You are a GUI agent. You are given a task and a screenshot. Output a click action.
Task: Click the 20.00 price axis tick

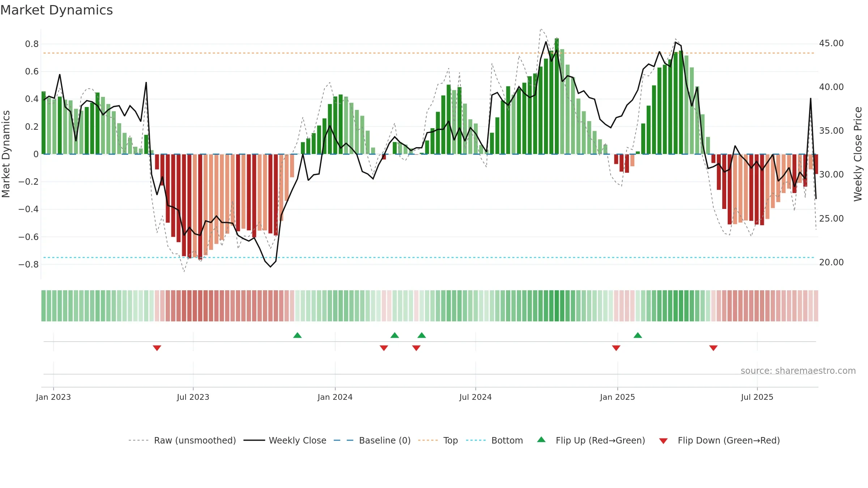click(x=831, y=262)
